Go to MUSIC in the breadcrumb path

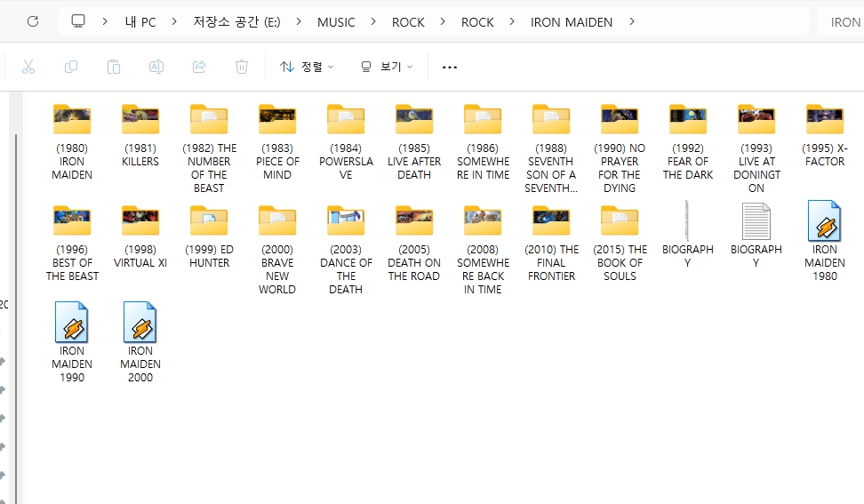point(336,22)
